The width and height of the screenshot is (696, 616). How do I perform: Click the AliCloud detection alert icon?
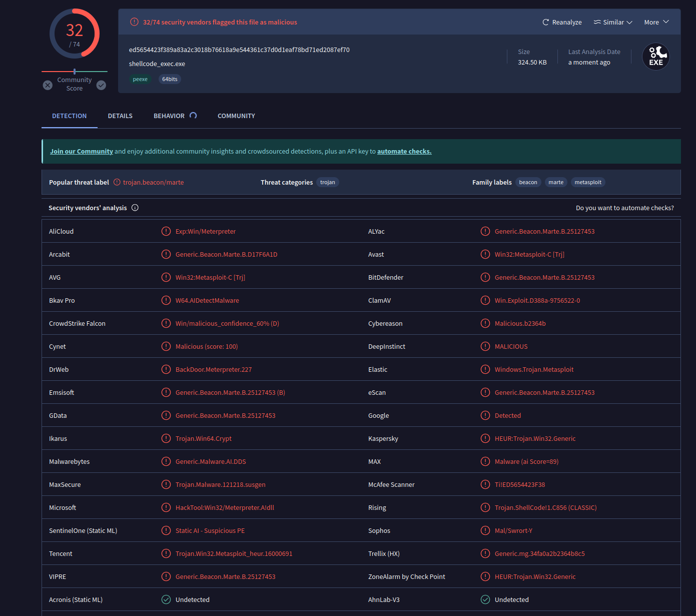coord(166,231)
